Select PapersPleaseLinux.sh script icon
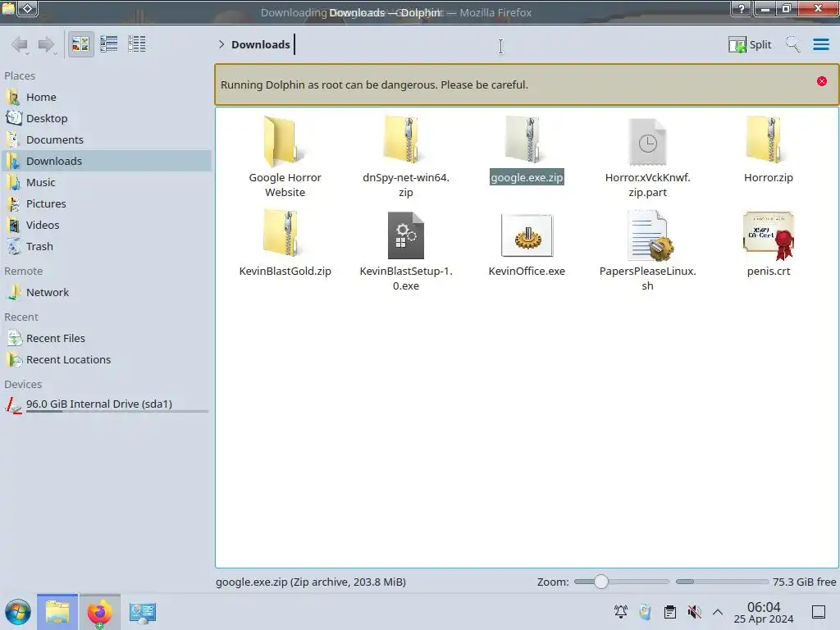The width and height of the screenshot is (840, 630). click(x=650, y=235)
